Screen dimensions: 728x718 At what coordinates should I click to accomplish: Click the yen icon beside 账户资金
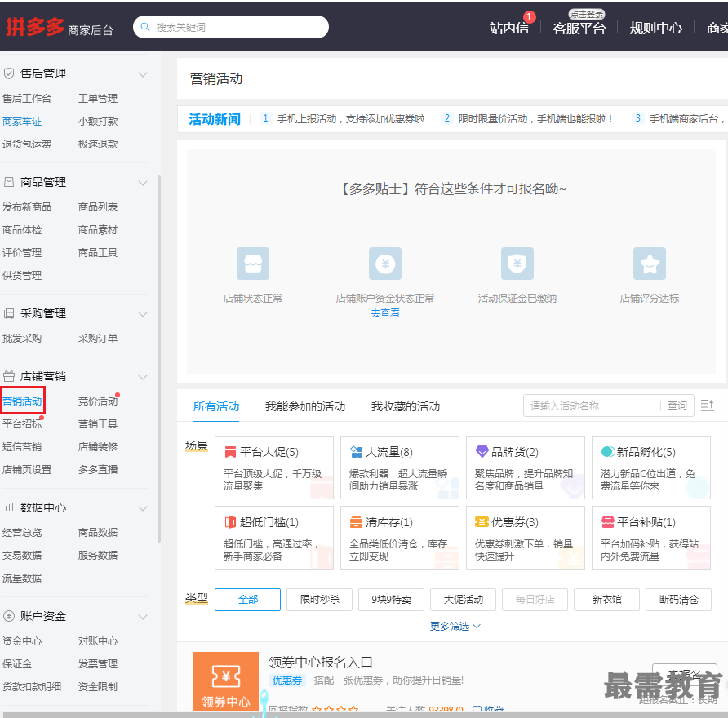tap(9, 616)
